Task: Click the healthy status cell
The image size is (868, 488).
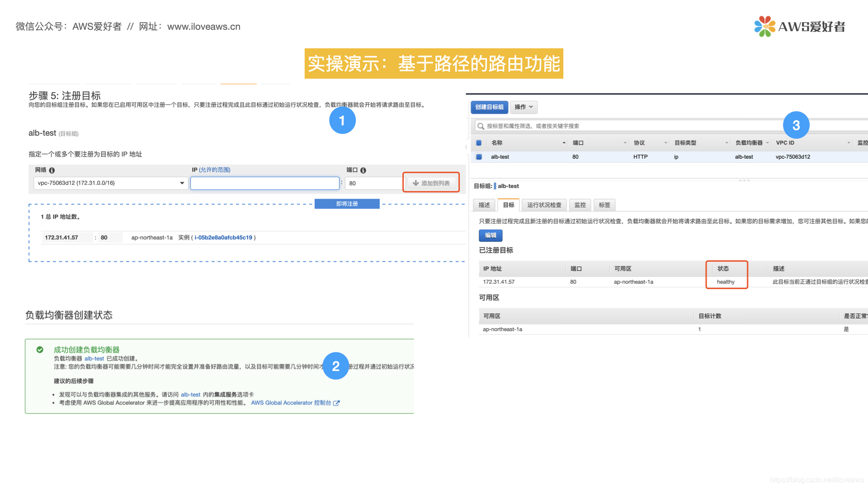Action: click(726, 282)
